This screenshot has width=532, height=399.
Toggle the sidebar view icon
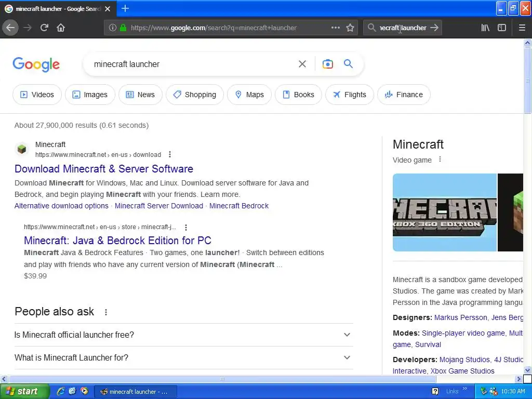click(x=502, y=28)
